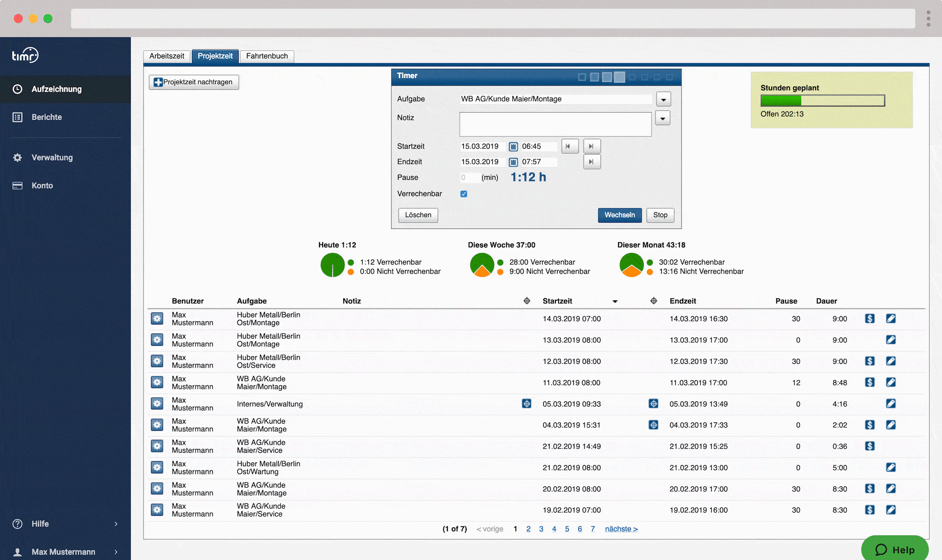
Task: Select the first Timer size box
Action: pos(582,77)
